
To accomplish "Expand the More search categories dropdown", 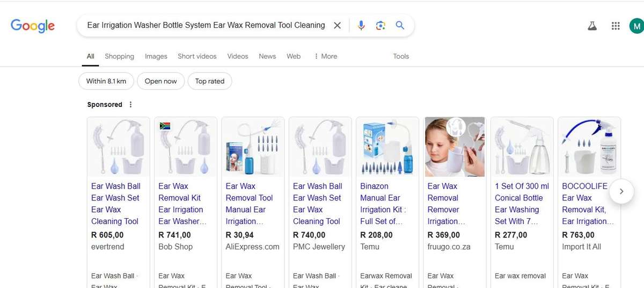I will [x=325, y=56].
